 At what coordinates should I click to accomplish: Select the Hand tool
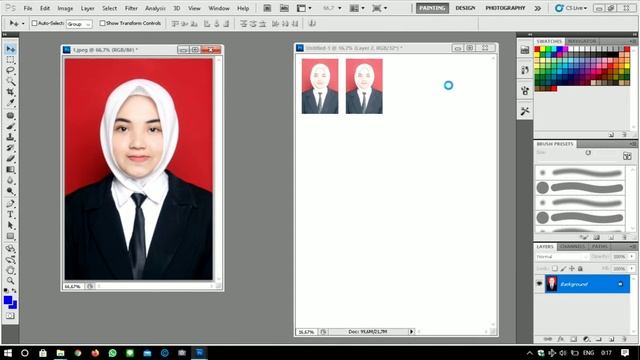10,270
